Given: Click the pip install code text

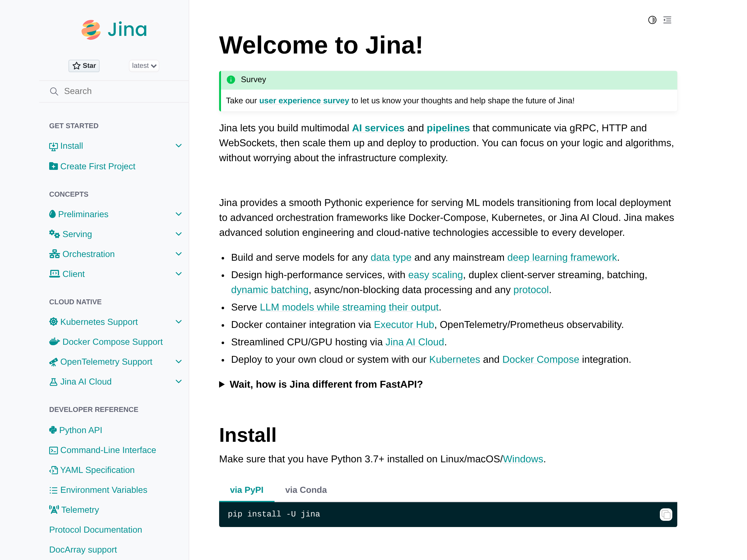Looking at the screenshot, I should click(274, 514).
